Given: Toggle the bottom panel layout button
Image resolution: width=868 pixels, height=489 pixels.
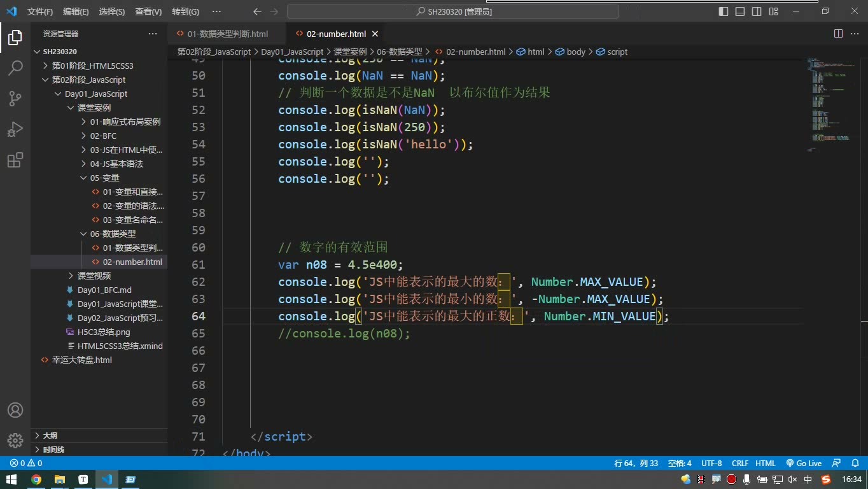Looking at the screenshot, I should pos(740,11).
